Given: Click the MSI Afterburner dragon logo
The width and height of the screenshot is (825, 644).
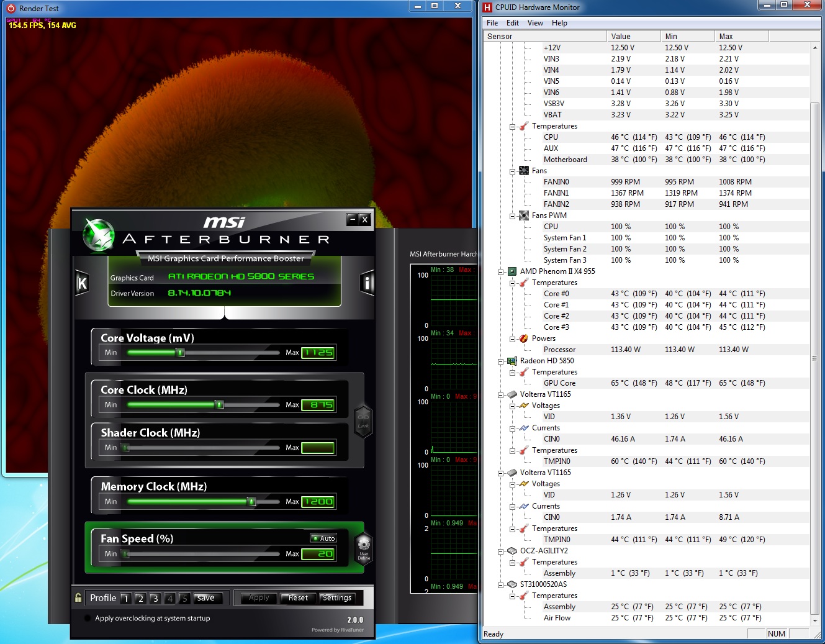Looking at the screenshot, I should point(99,235).
